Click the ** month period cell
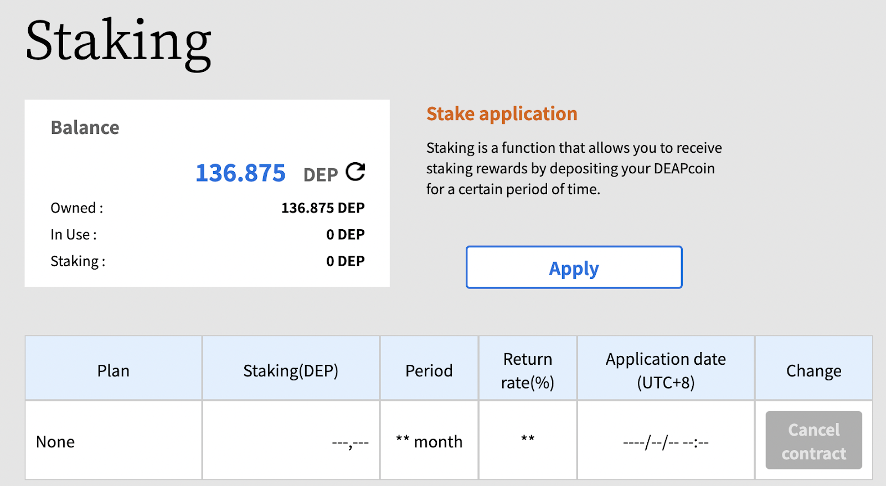This screenshot has width=887, height=487. (x=429, y=441)
